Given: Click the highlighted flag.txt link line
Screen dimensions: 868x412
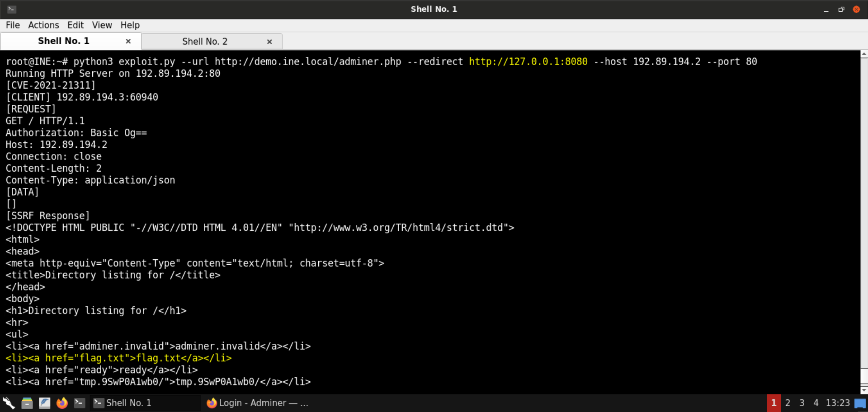Looking at the screenshot, I should (118, 358).
